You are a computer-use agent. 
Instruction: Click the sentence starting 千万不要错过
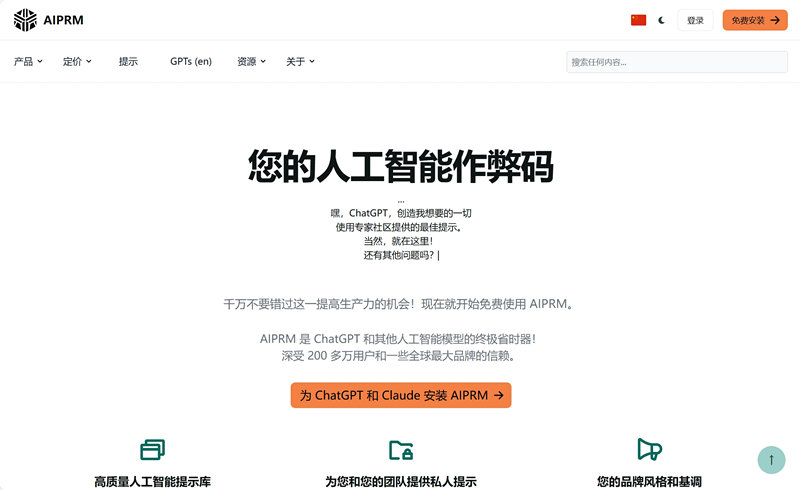(x=399, y=304)
